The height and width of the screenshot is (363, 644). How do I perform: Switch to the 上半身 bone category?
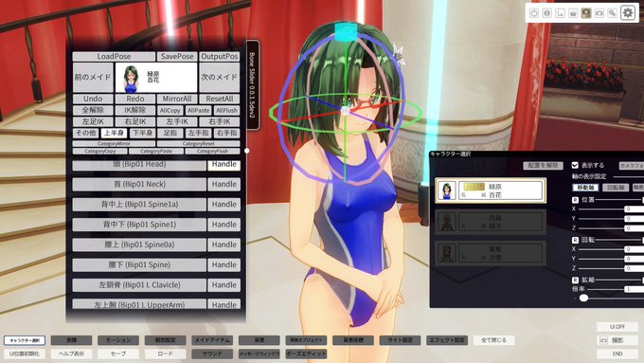pyautogui.click(x=114, y=134)
